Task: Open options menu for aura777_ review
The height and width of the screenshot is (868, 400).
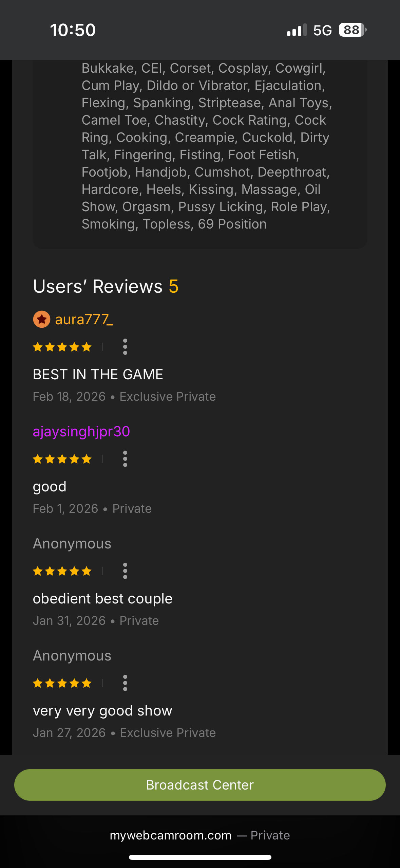Action: click(x=125, y=347)
